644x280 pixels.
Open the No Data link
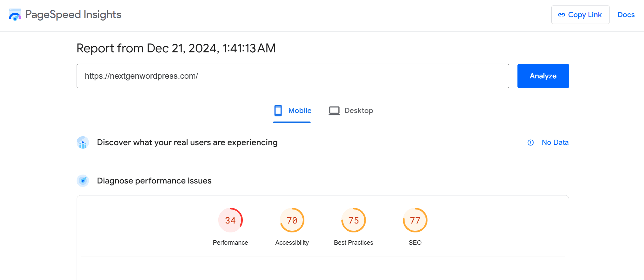pos(555,142)
